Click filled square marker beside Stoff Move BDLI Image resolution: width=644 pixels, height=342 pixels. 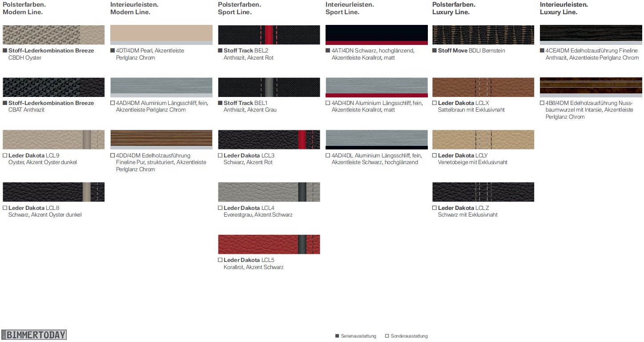click(x=435, y=51)
